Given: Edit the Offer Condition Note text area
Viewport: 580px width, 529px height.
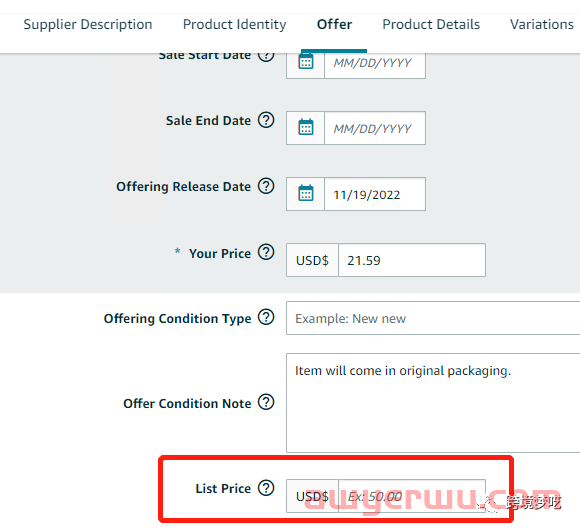Looking at the screenshot, I should [433, 403].
